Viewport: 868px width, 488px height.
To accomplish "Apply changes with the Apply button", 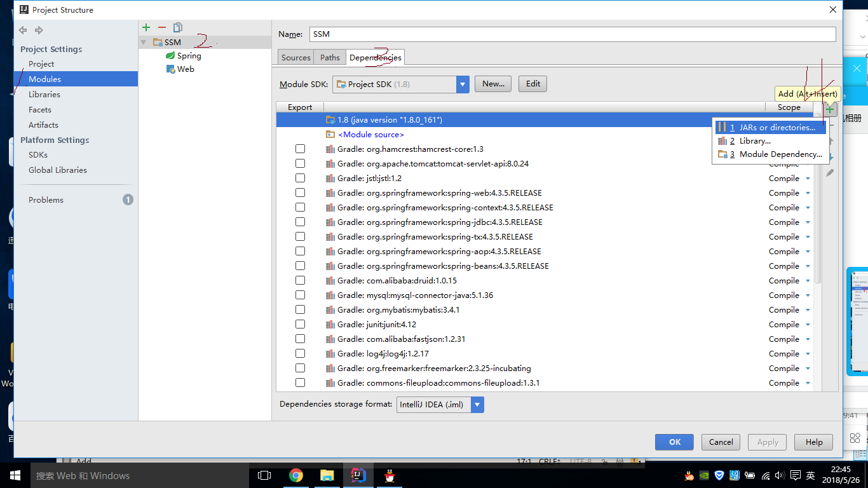I will [766, 442].
